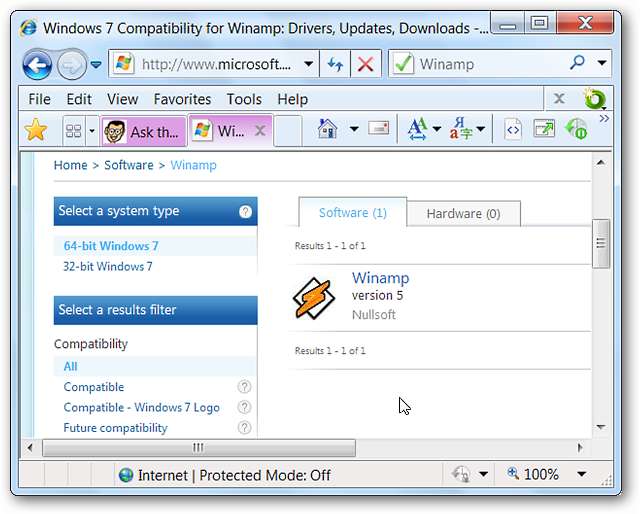Viewport: 640px width, 514px height.
Task: Click the Read Mail envelope icon
Action: tap(378, 129)
